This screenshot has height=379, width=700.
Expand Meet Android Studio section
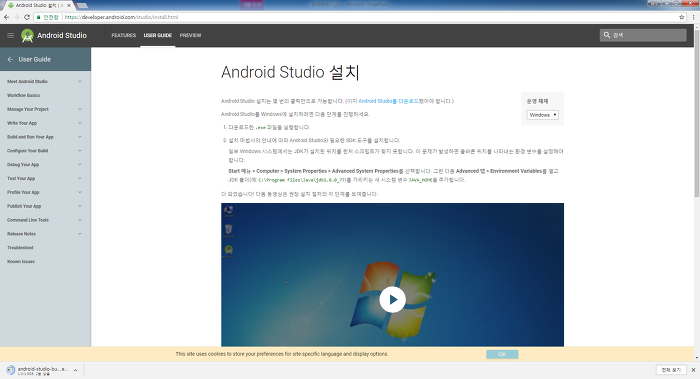tap(80, 81)
